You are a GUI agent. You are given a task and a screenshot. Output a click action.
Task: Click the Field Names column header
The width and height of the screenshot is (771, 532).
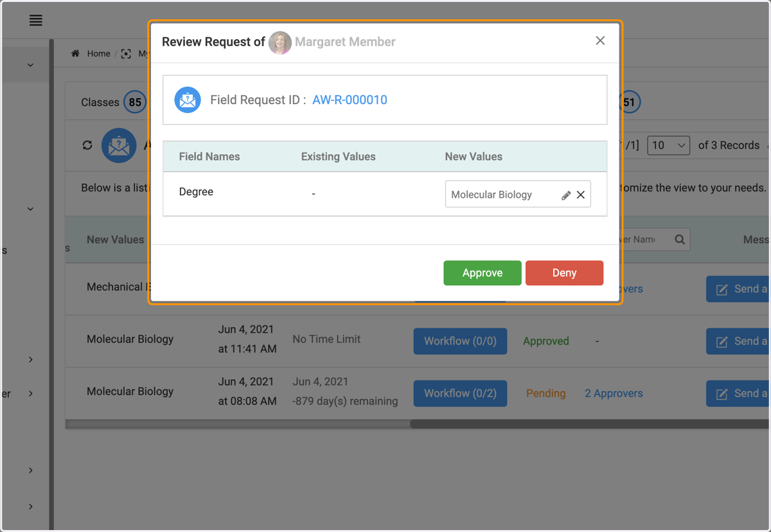[209, 157]
